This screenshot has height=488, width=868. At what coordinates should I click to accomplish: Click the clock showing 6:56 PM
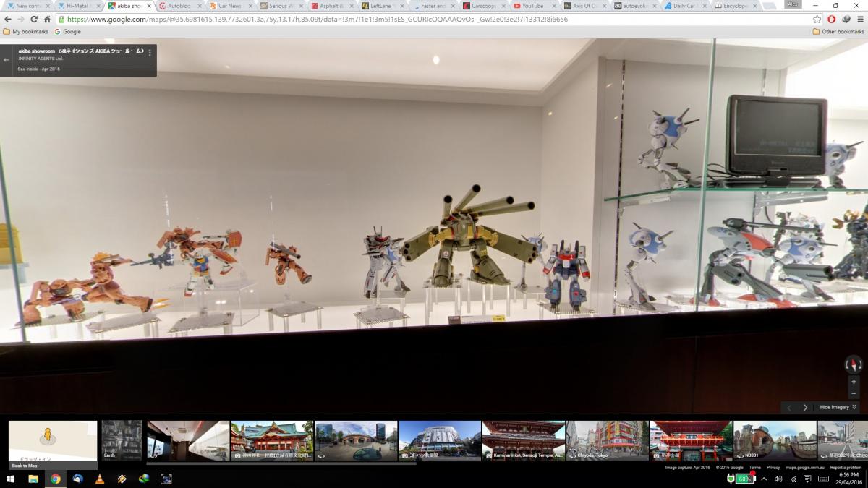849,475
